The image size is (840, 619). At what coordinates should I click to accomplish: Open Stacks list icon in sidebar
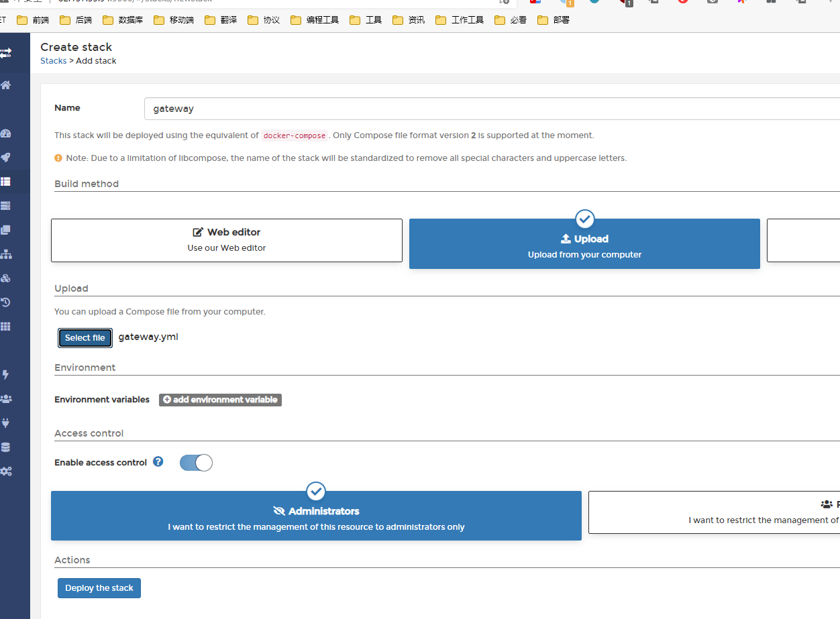pos(5,182)
